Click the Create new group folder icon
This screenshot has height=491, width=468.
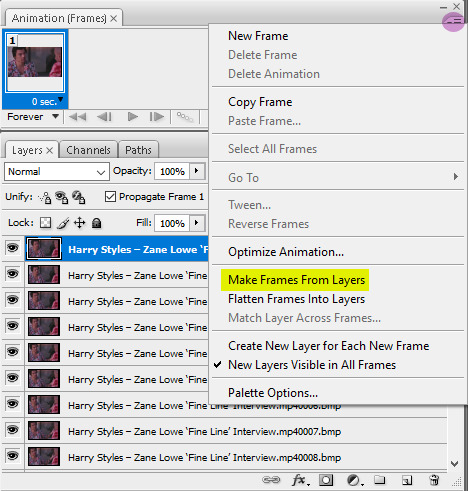(x=379, y=480)
